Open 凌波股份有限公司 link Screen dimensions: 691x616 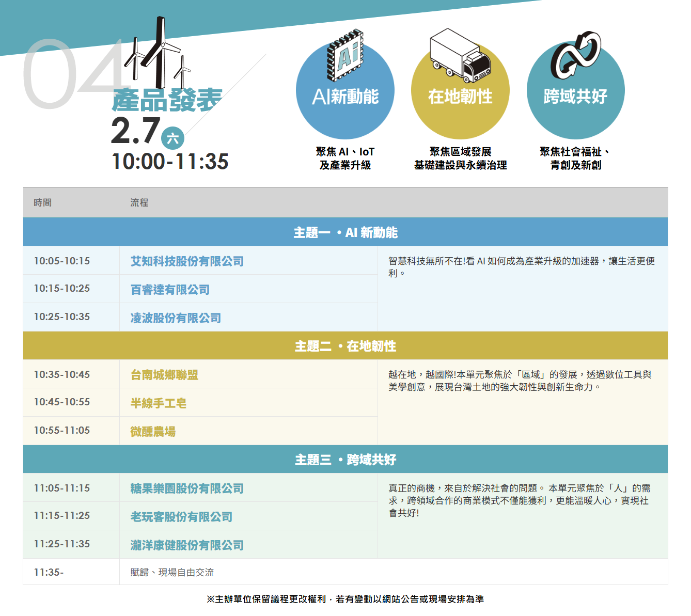coord(176,318)
